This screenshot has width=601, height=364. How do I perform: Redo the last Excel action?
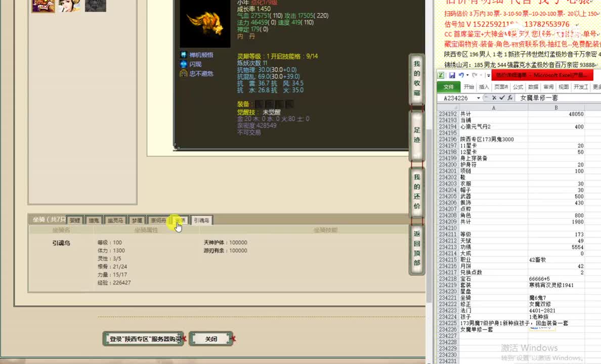coord(475,75)
